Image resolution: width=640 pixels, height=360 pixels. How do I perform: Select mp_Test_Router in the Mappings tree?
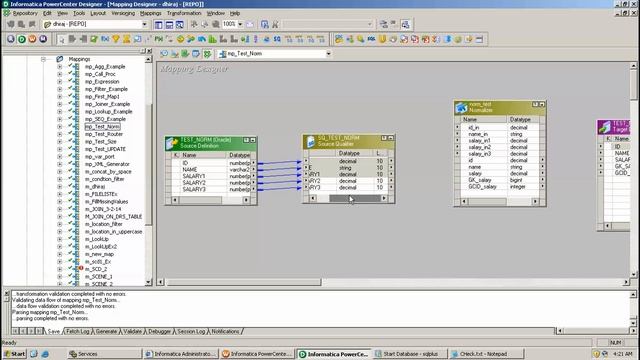pyautogui.click(x=104, y=134)
